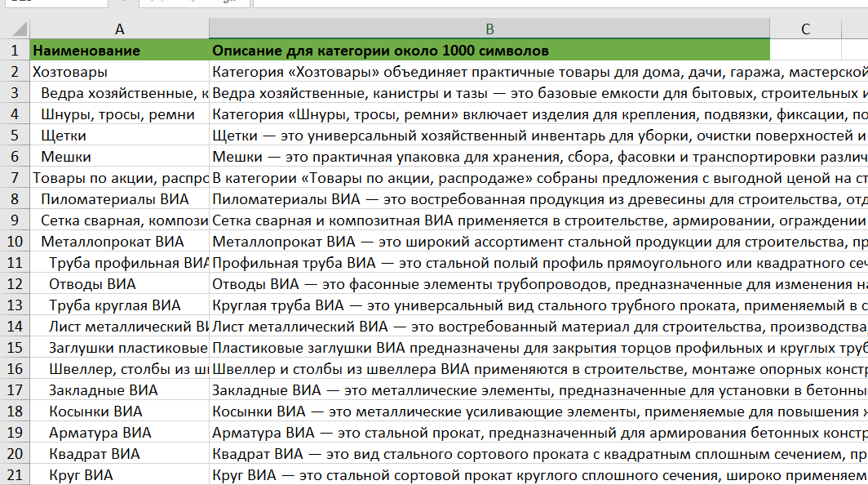Select row 7 header

pyautogui.click(x=15, y=178)
